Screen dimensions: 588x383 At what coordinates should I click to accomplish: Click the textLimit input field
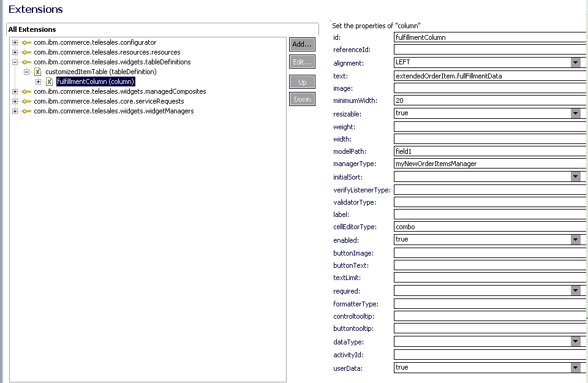pyautogui.click(x=490, y=278)
